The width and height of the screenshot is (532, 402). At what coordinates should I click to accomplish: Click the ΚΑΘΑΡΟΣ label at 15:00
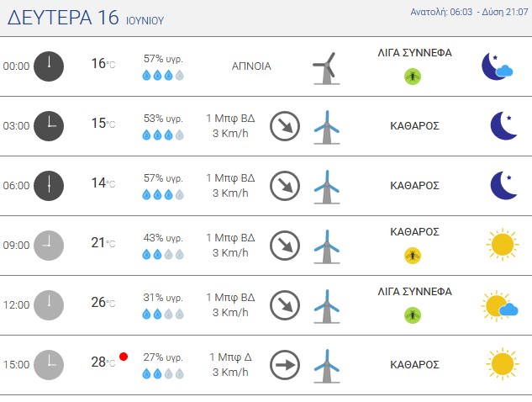pyautogui.click(x=414, y=365)
